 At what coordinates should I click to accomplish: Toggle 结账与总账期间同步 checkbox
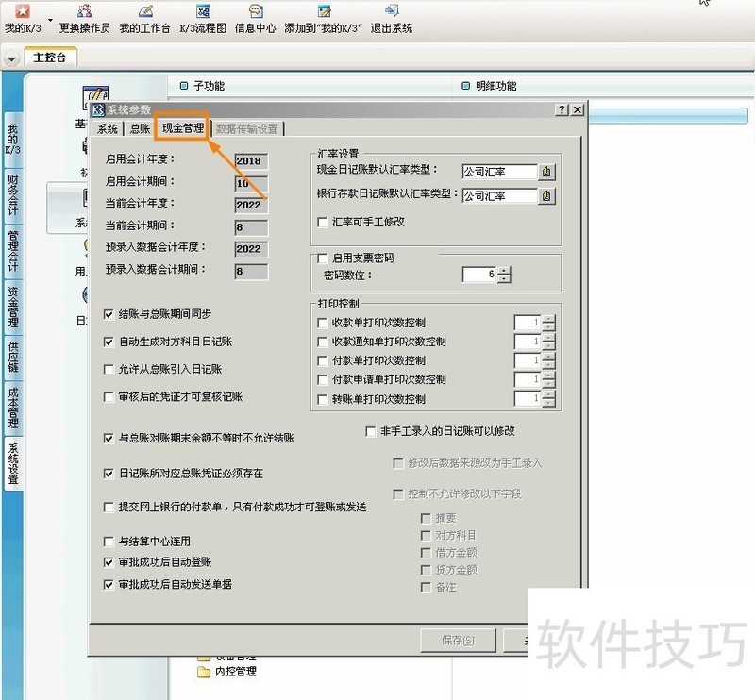tap(109, 314)
